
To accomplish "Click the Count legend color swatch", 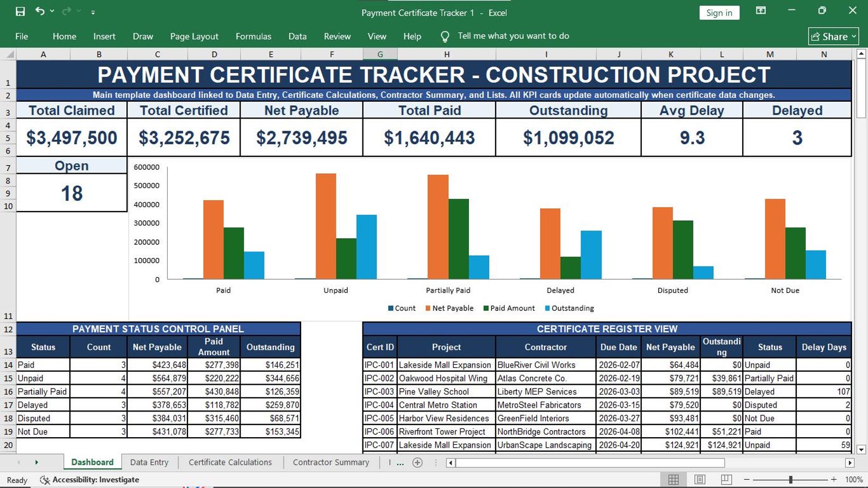I will (x=391, y=308).
